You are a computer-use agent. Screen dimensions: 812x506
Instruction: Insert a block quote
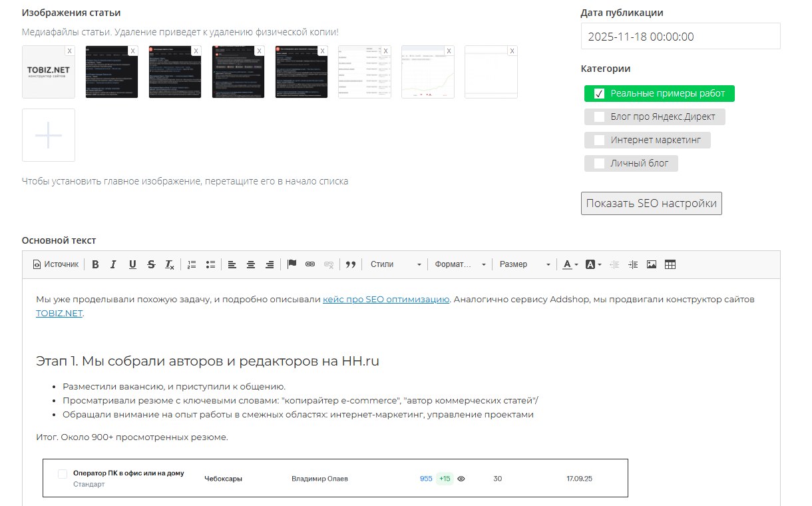tap(350, 264)
